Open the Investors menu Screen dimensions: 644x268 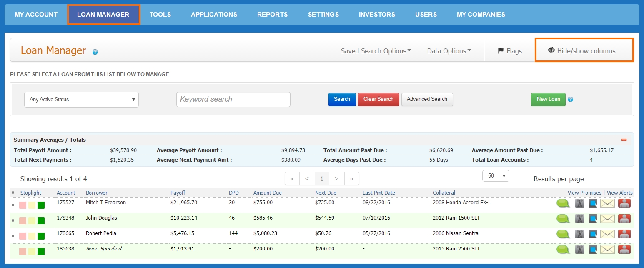[377, 15]
